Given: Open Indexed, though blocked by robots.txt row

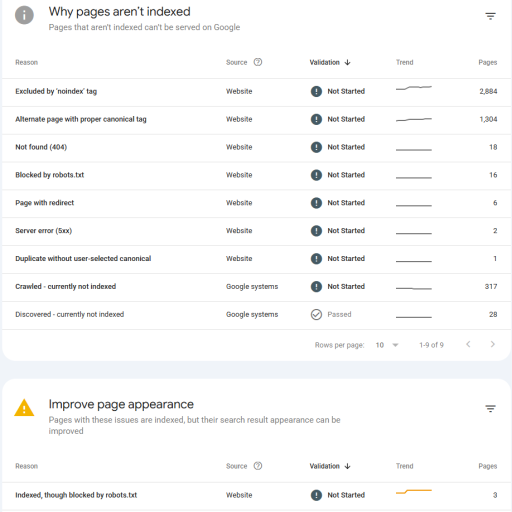Looking at the screenshot, I should tap(256, 495).
